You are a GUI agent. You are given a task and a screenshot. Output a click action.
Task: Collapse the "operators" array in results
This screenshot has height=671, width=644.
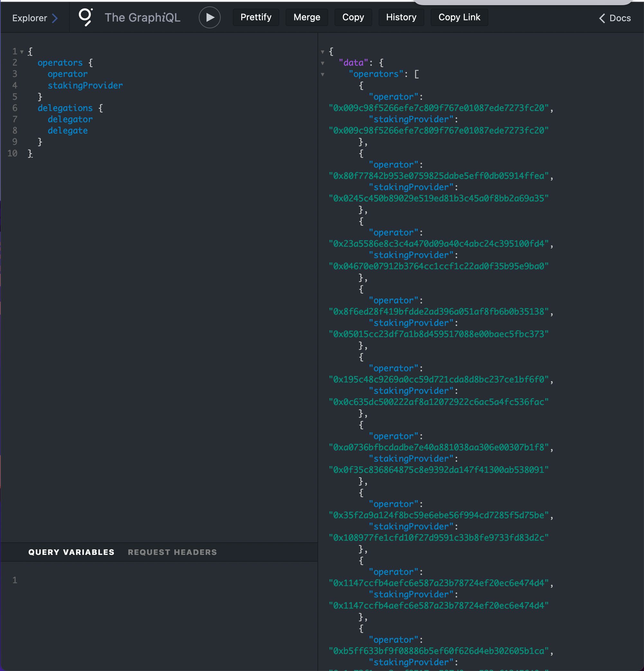[323, 75]
